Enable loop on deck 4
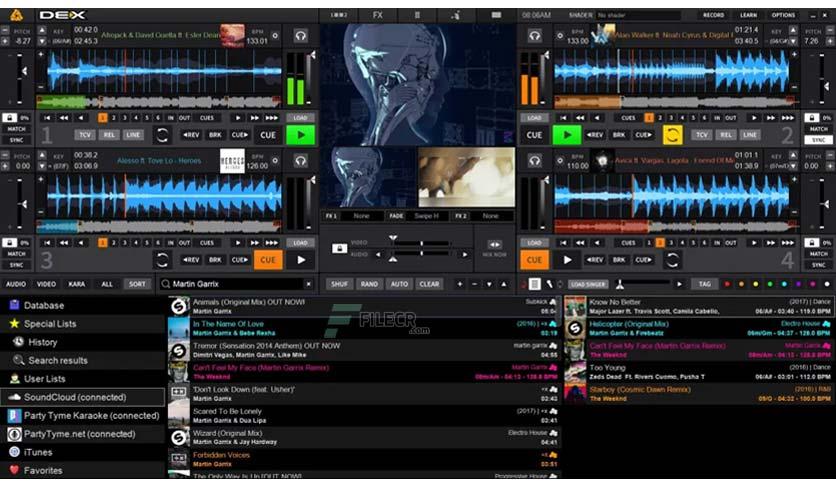 coord(672,260)
